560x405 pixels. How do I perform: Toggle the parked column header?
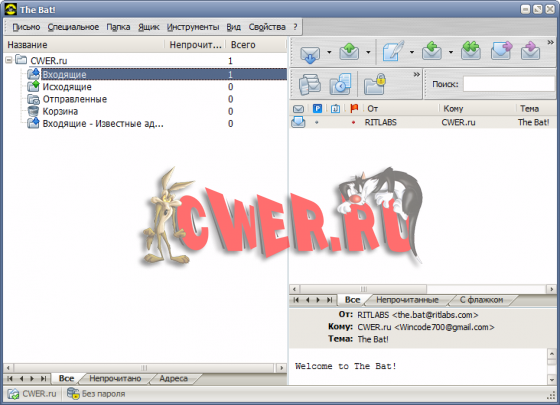point(317,108)
